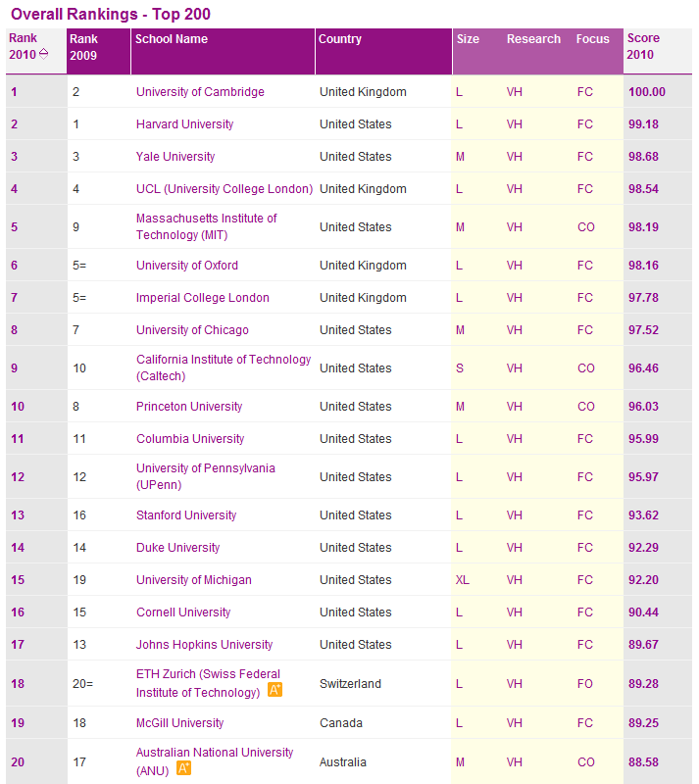Open the Columbia University link
Image resolution: width=699 pixels, height=784 pixels.
[190, 439]
